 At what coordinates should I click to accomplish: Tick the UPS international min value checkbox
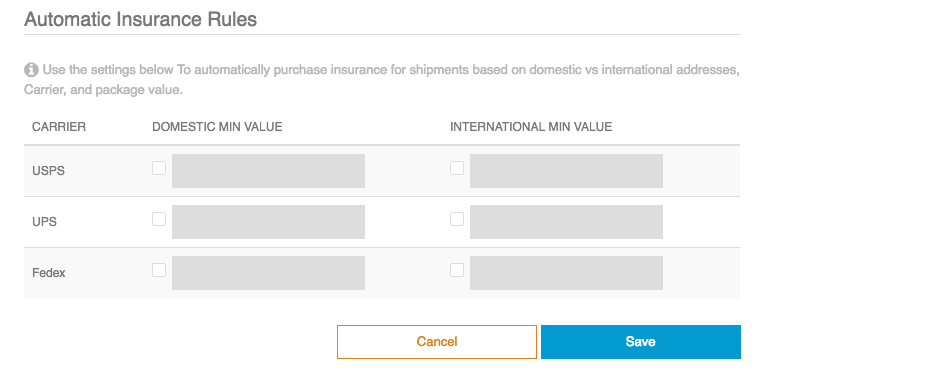pyautogui.click(x=457, y=219)
